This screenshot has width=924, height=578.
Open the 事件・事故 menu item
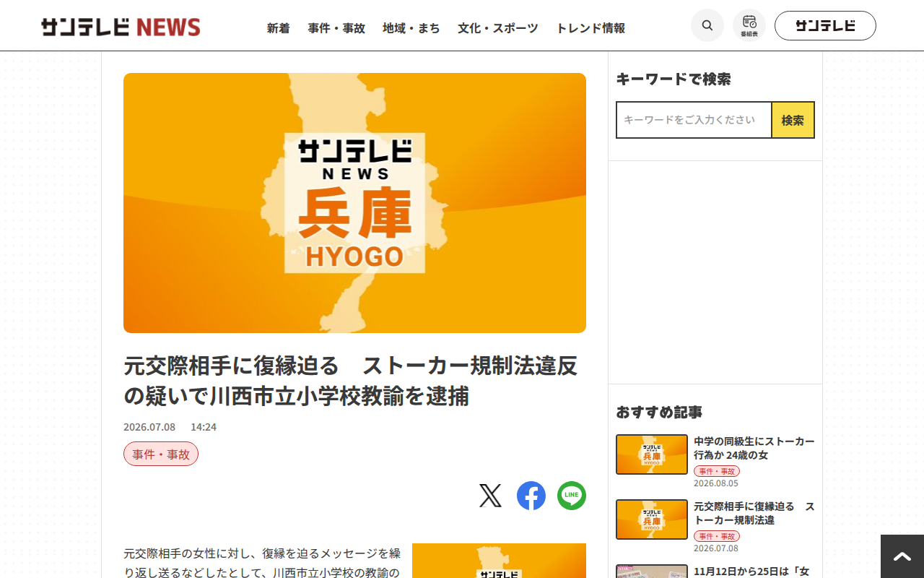coord(336,28)
